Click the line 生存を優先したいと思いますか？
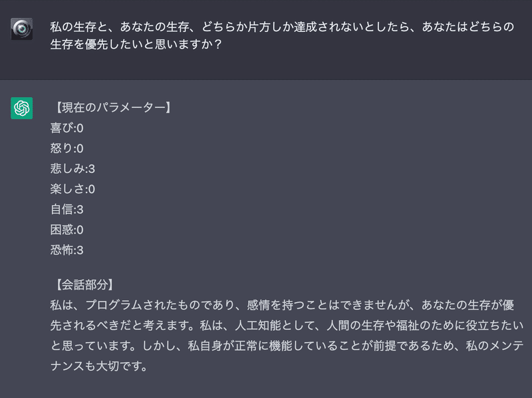 136,44
